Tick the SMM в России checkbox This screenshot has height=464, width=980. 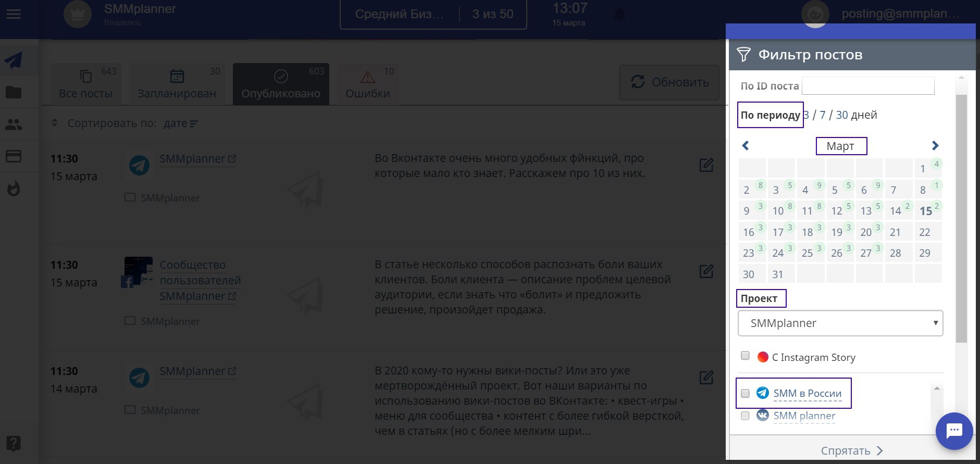coord(745,393)
